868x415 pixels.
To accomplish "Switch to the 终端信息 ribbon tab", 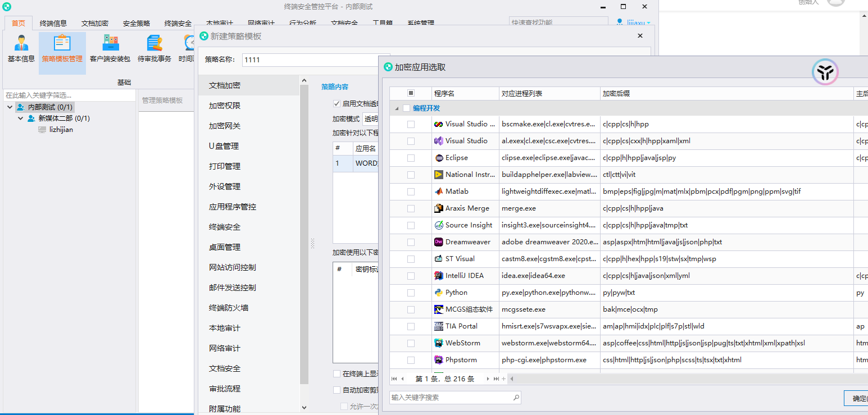I will point(53,23).
